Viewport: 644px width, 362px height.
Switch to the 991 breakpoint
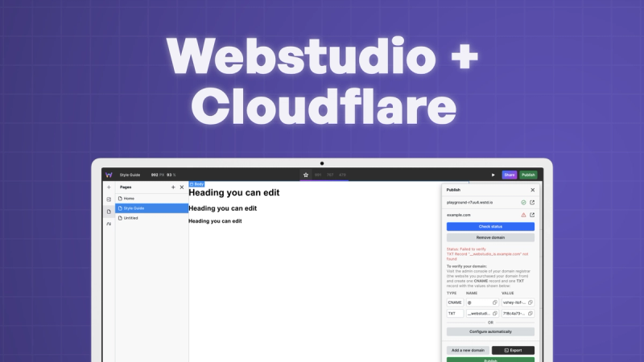(318, 175)
